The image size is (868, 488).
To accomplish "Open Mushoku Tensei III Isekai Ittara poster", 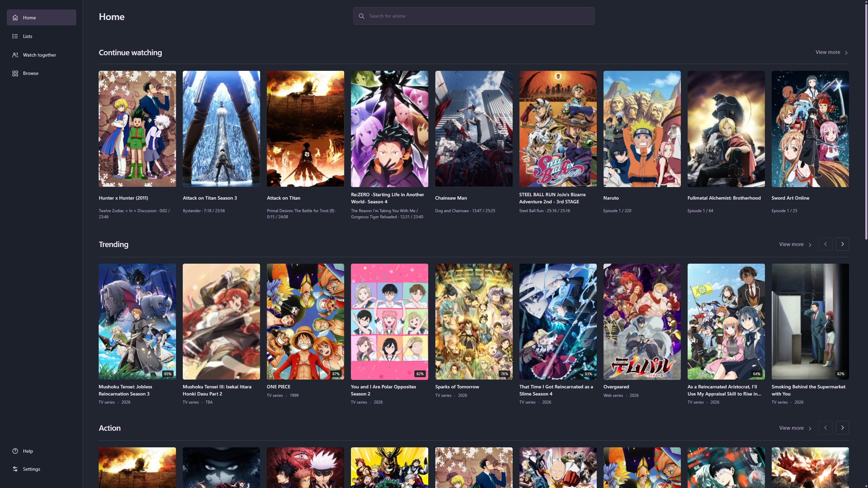I will pos(221,322).
